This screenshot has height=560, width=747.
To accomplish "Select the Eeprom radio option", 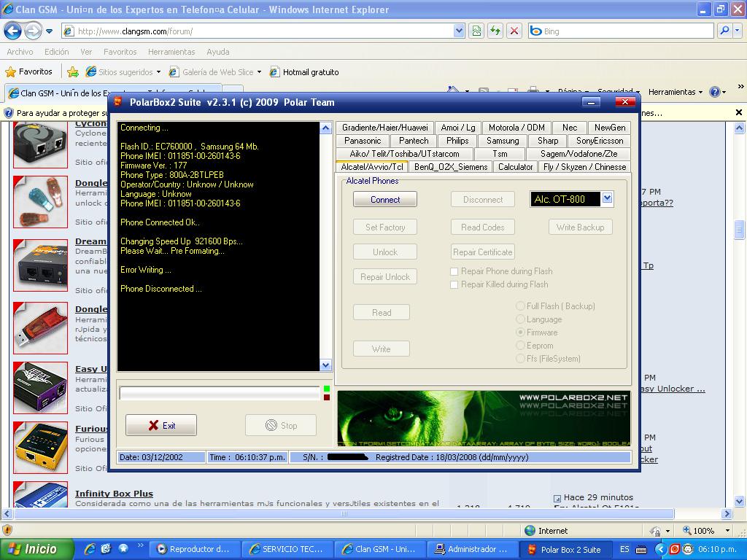I will pos(520,345).
